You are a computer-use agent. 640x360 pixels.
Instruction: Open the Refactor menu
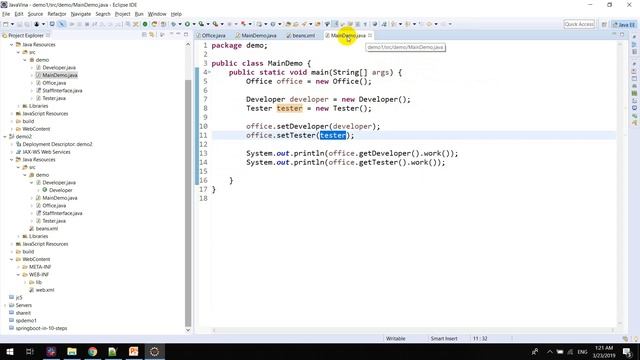tap(57, 14)
